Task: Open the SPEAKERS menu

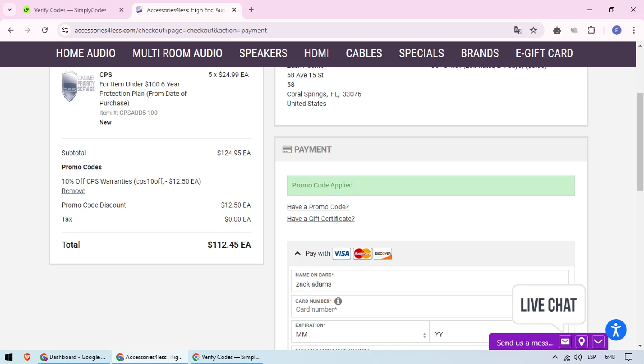Action: pos(263,53)
